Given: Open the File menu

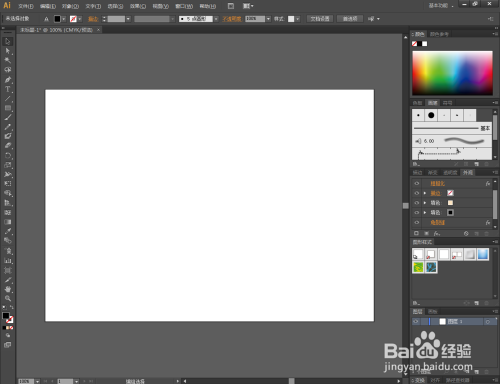Looking at the screenshot, I should click(x=26, y=6).
